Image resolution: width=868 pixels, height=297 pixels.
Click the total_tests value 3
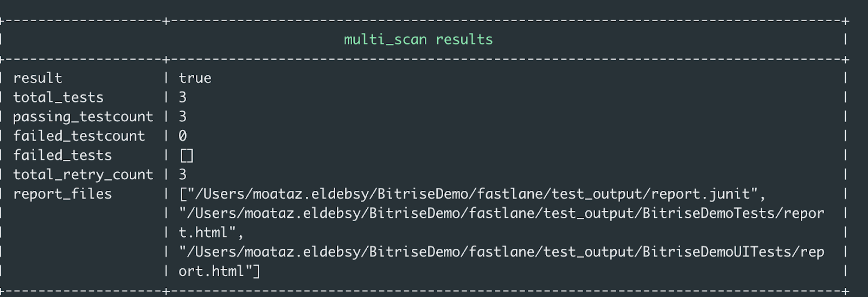pyautogui.click(x=183, y=98)
